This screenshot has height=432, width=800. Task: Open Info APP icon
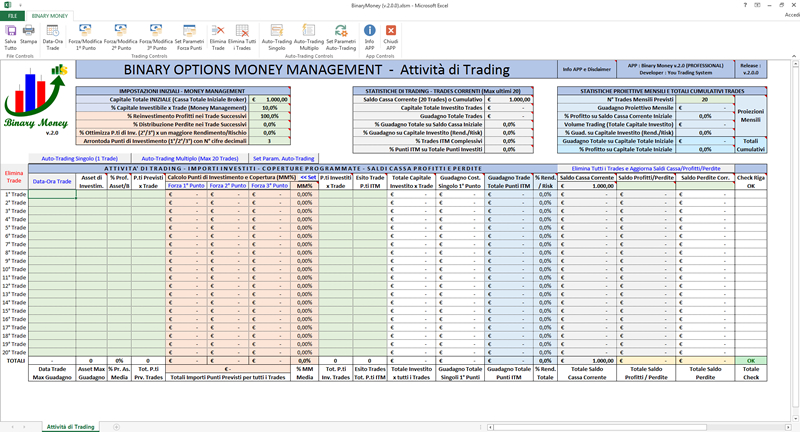tap(369, 37)
